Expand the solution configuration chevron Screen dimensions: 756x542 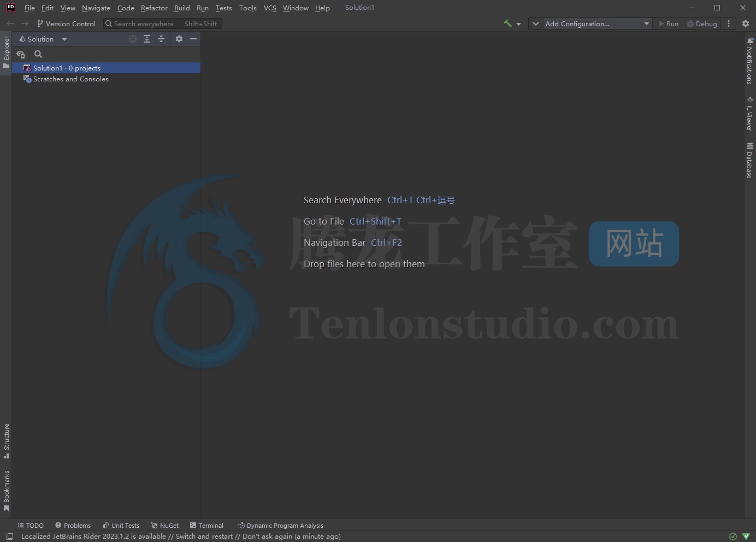point(536,23)
